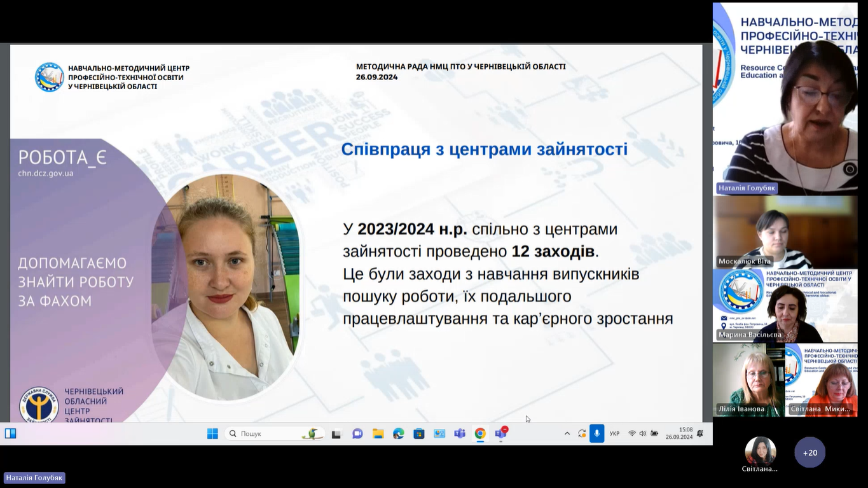Select Марина Васільєва's video tile
The height and width of the screenshot is (488, 868).
coord(785,305)
